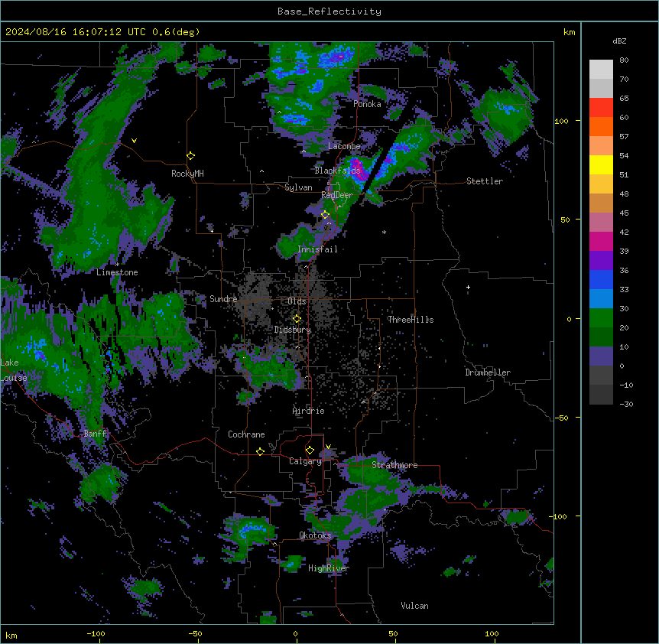Select the Drumheller label
The height and width of the screenshot is (644, 659).
(488, 372)
